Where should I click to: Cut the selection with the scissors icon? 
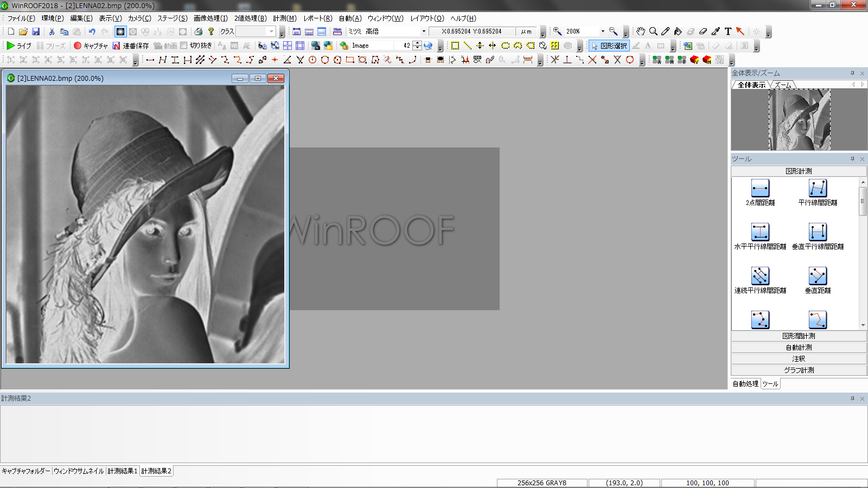[x=52, y=31]
